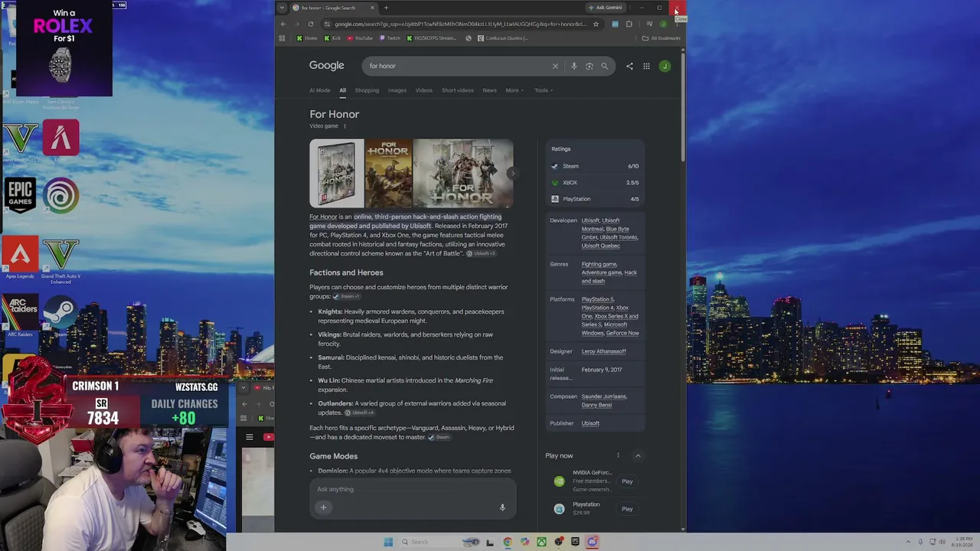The width and height of the screenshot is (980, 551).
Task: Open the Chrome three-dot menu
Action: [677, 24]
